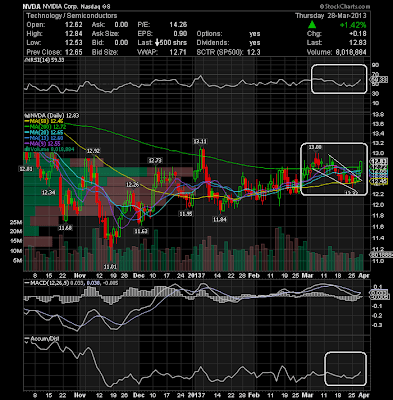The width and height of the screenshot is (393, 400).
Task: Click the Accum/Dist indicator label
Action: point(42,339)
